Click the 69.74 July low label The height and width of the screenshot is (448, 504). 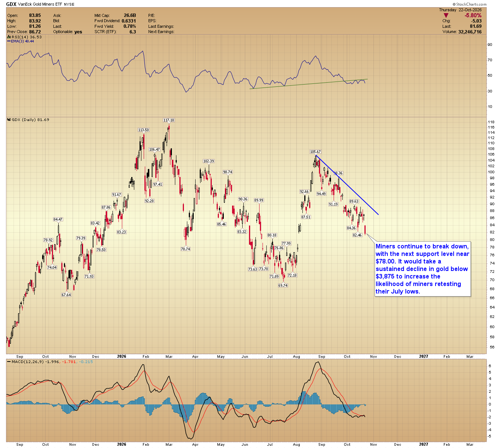tap(283, 286)
